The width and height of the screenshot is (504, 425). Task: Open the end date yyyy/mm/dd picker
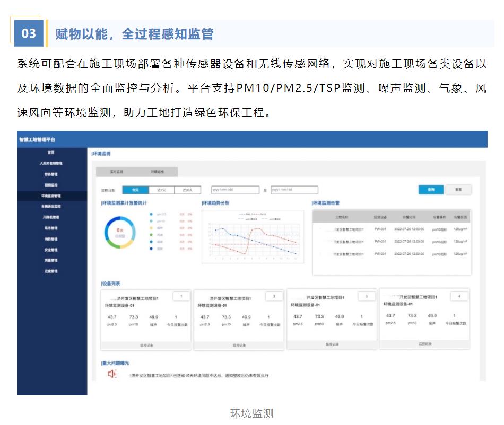(293, 190)
